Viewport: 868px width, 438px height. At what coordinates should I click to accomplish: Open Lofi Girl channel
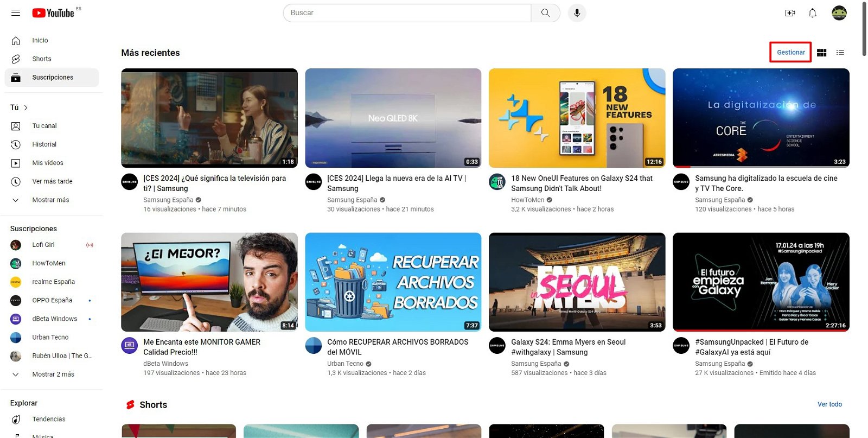pyautogui.click(x=52, y=245)
